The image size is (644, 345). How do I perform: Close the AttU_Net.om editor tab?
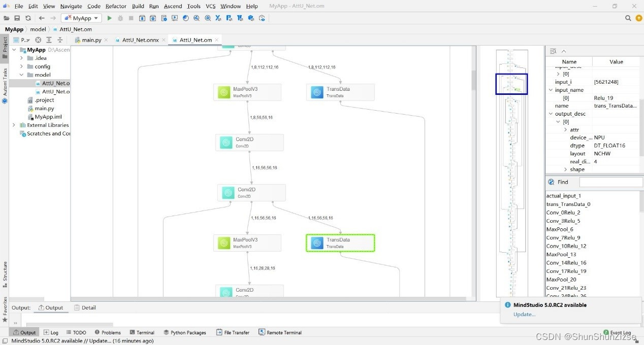click(x=217, y=40)
